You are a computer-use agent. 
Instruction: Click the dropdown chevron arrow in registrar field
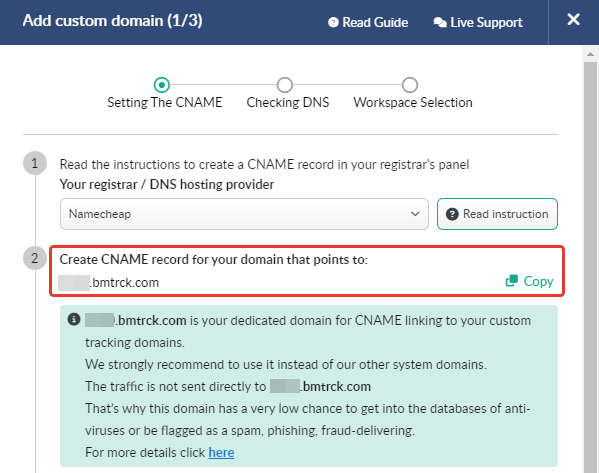point(415,214)
